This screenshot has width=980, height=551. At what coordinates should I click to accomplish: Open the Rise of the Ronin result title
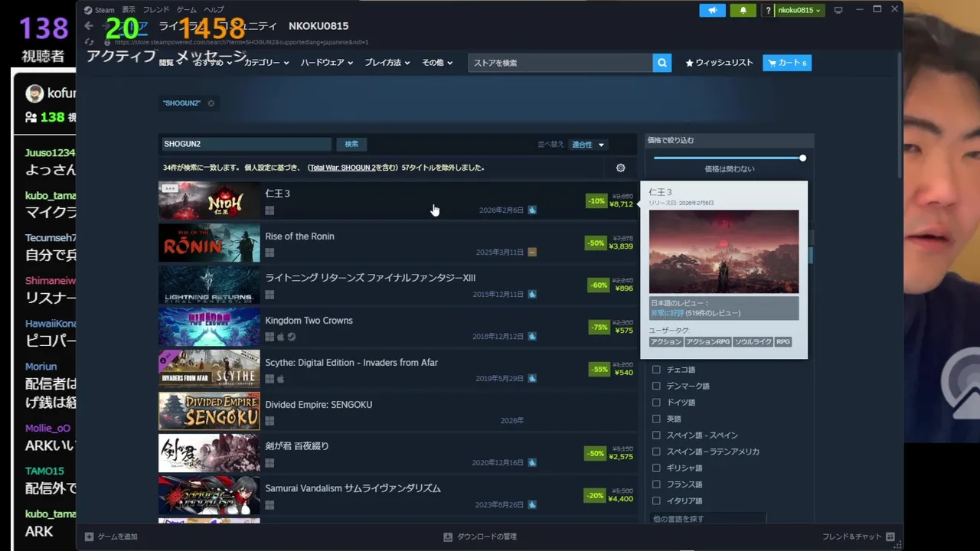pos(299,236)
